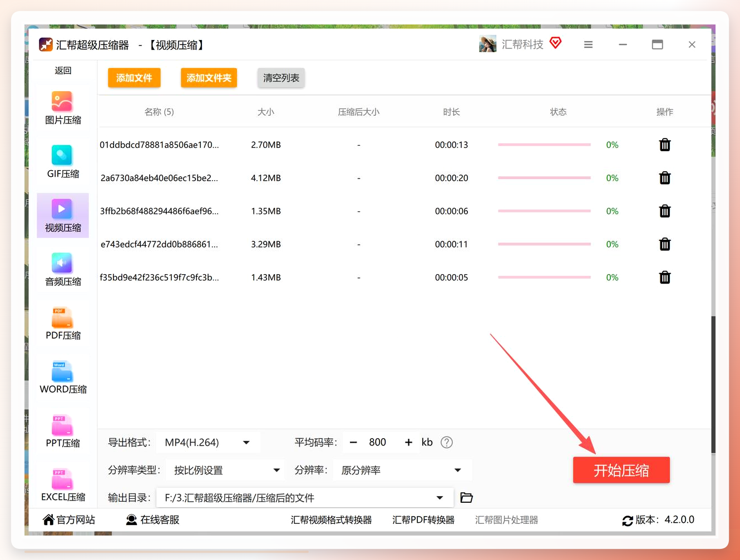Open the 汇帮图片处理器 link
Viewport: 740px width, 560px height.
[507, 520]
